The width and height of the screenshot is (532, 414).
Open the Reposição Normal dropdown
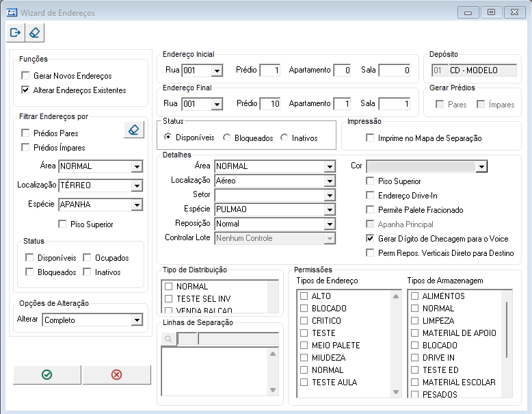coord(330,224)
